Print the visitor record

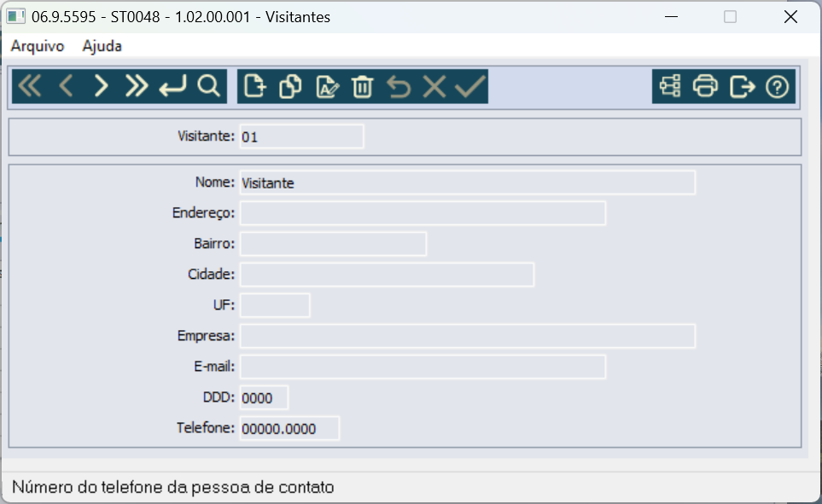click(705, 86)
